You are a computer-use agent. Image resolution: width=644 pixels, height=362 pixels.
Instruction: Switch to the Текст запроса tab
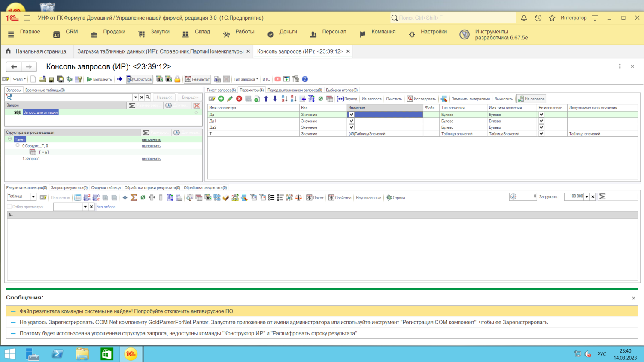[x=221, y=90]
